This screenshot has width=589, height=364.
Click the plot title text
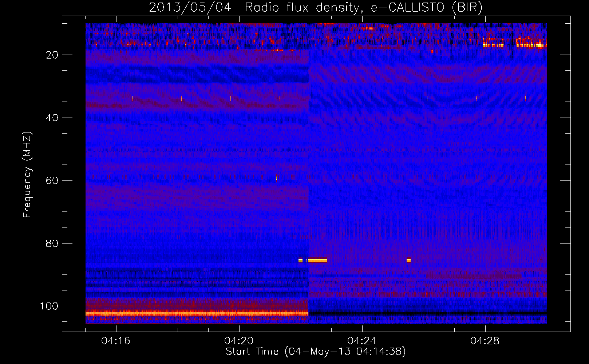point(316,7)
